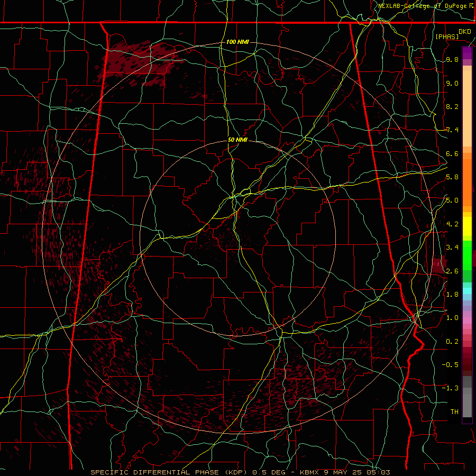Click the '7.4' scale value
The image size is (476, 476).
pyautogui.click(x=452, y=130)
